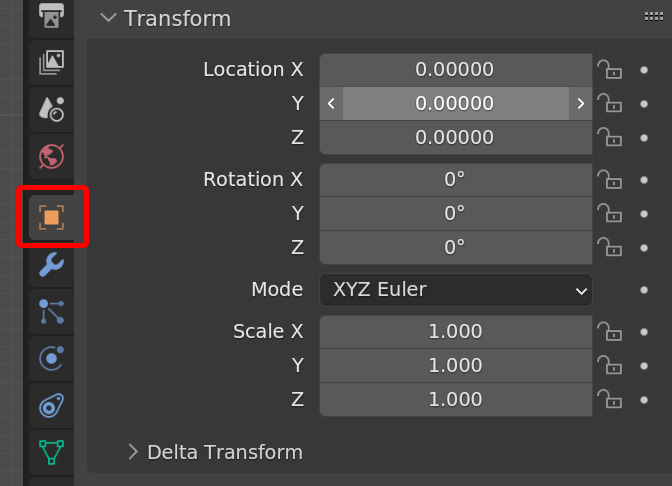The width and height of the screenshot is (672, 486).
Task: Click the animate dot beside Rotation X
Action: coord(644,180)
